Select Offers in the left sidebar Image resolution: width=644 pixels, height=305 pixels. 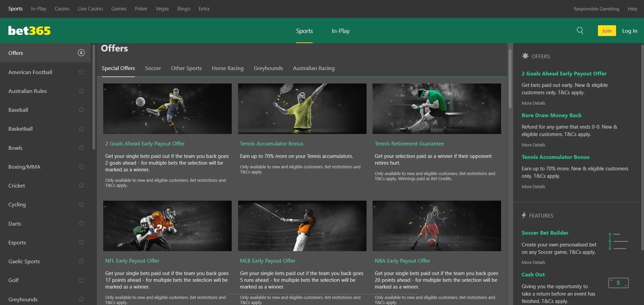[x=45, y=53]
